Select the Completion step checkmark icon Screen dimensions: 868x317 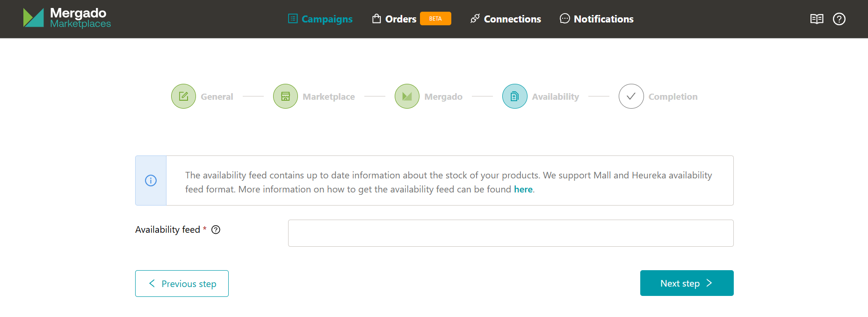(631, 96)
